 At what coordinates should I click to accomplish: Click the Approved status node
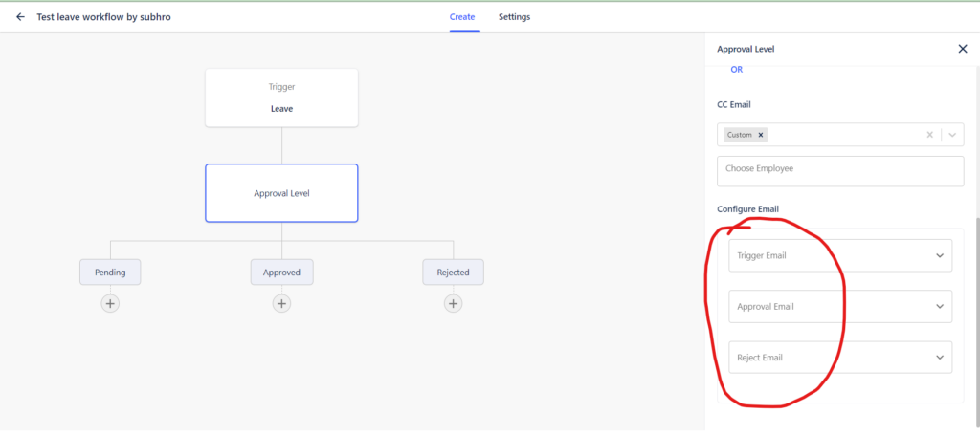click(x=282, y=272)
